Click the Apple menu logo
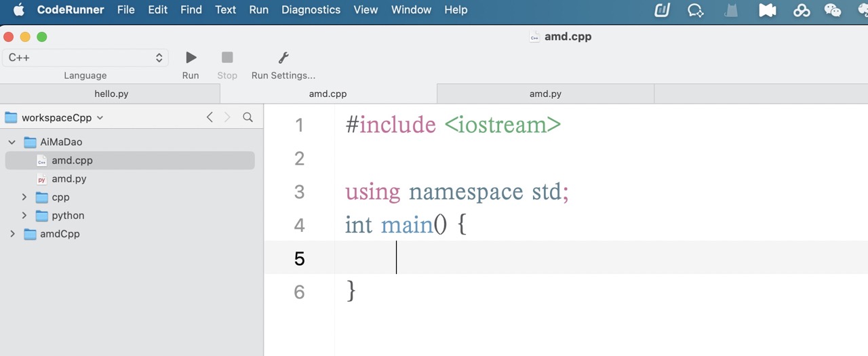This screenshot has height=356, width=868. (18, 10)
